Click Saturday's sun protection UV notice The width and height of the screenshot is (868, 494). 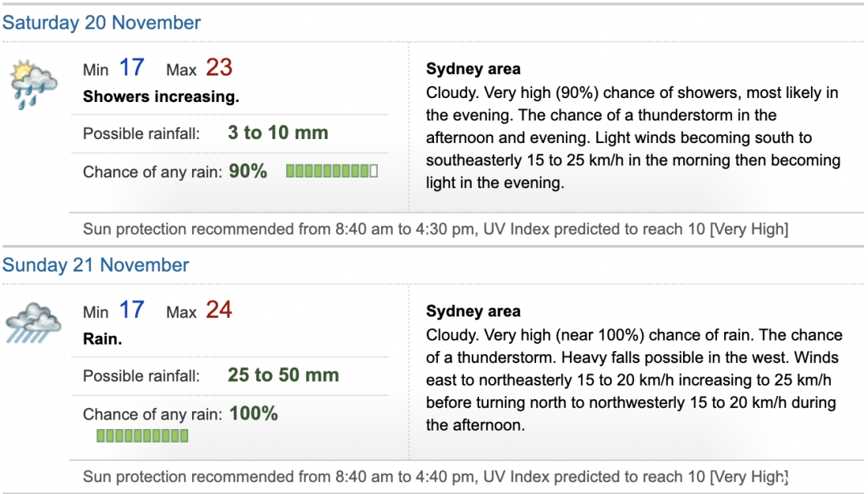point(436,229)
